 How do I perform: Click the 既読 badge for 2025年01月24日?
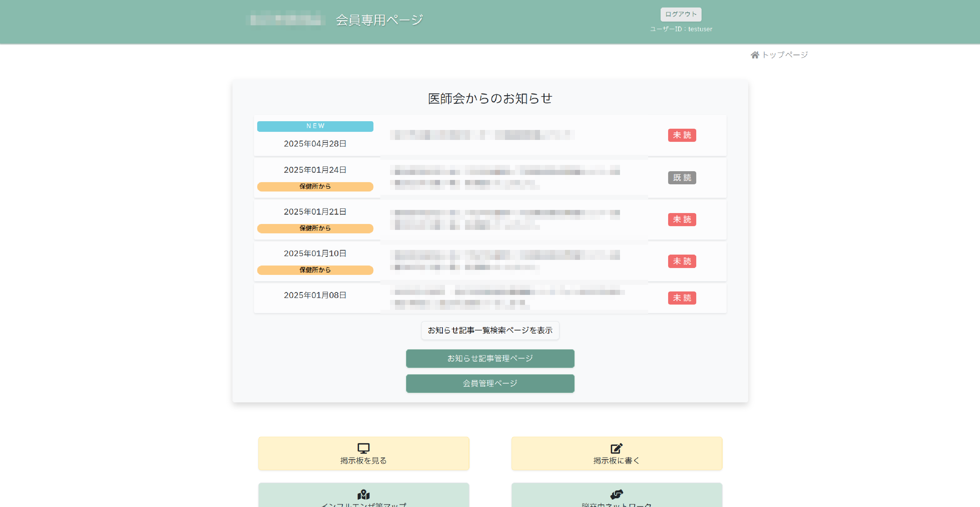tap(682, 178)
